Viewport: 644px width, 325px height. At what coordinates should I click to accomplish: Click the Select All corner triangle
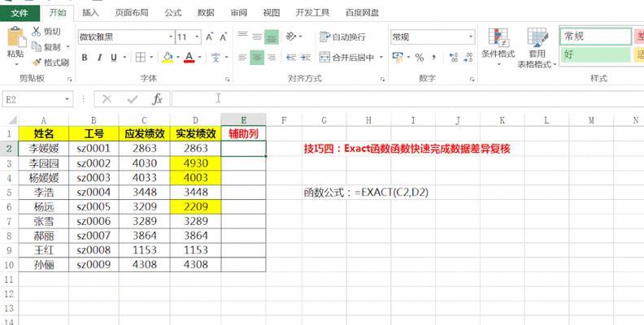pos(12,120)
